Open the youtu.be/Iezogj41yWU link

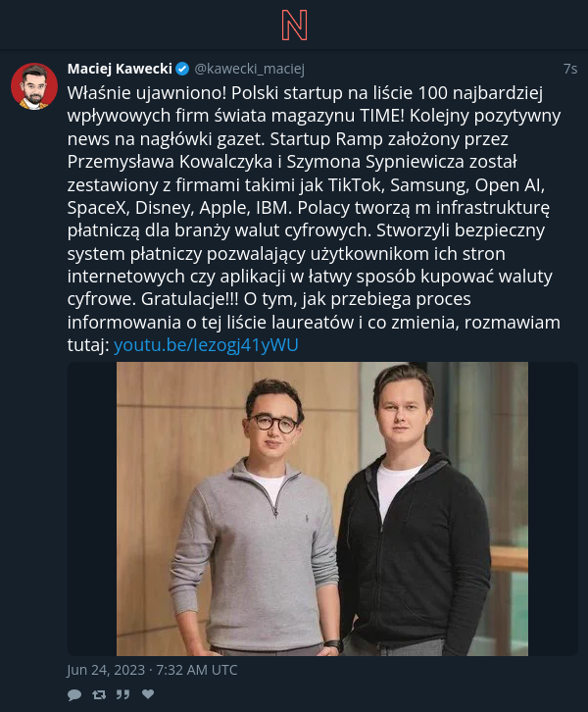point(206,345)
